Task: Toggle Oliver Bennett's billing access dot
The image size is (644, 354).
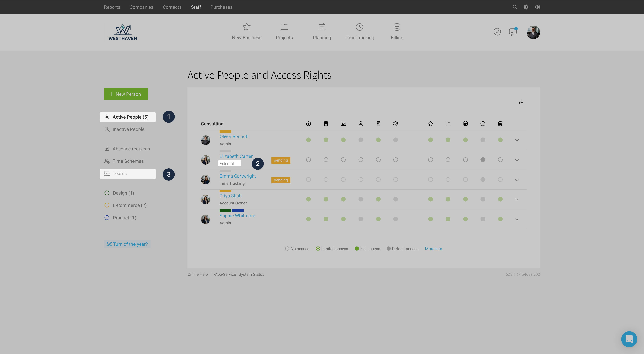Action: pos(500,140)
